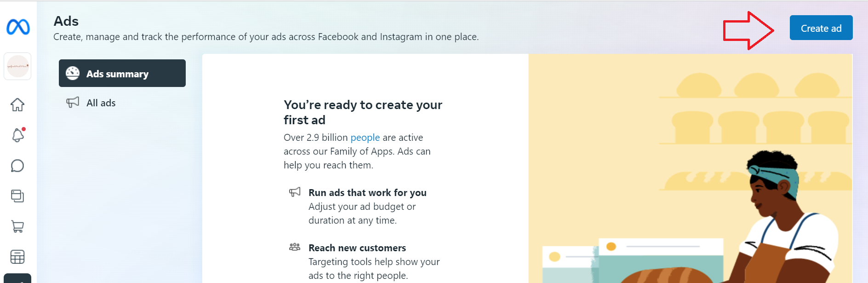This screenshot has height=283, width=868.
Task: Select the Ads summary tab
Action: (x=122, y=73)
